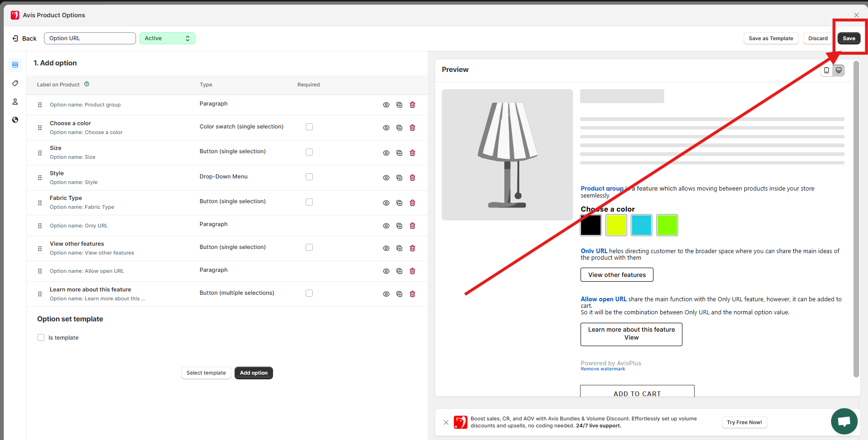
Task: Enable the Is template checkbox
Action: click(x=41, y=337)
